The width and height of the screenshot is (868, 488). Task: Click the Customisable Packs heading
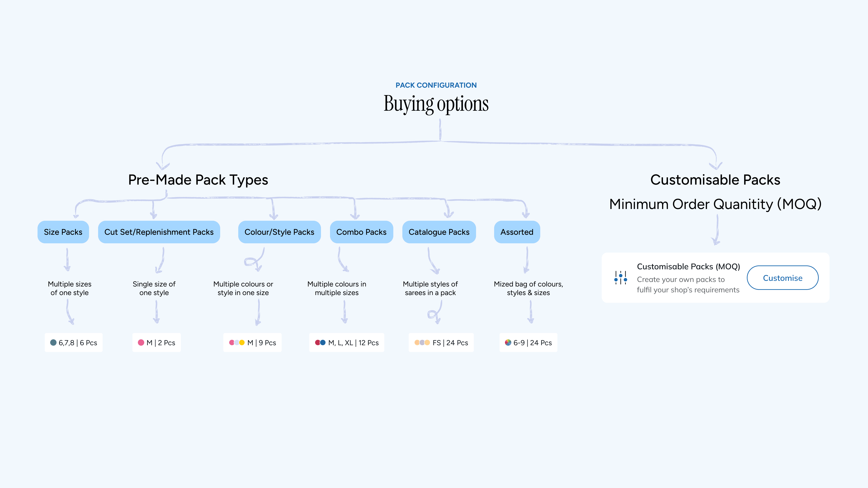pyautogui.click(x=715, y=180)
